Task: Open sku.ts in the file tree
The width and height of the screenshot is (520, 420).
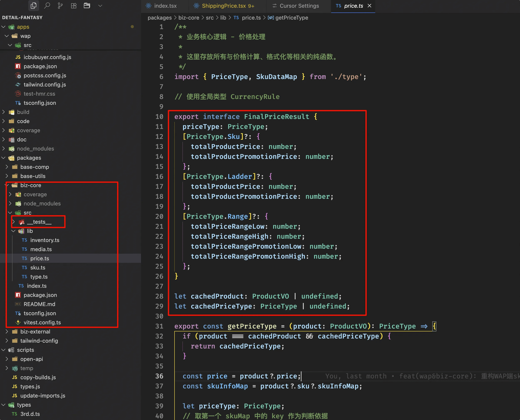Action: pyautogui.click(x=38, y=267)
